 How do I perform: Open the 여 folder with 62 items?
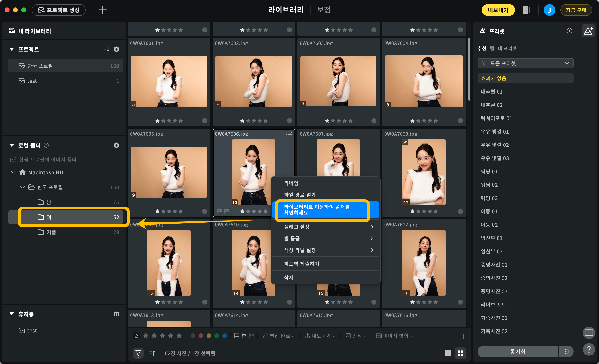[x=66, y=217]
